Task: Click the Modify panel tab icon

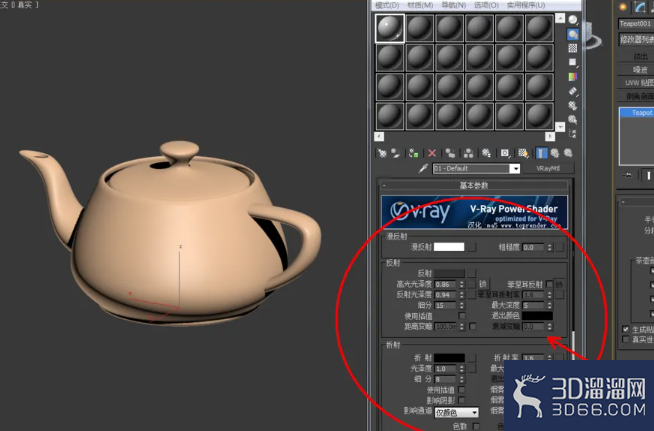Action: 639,7
